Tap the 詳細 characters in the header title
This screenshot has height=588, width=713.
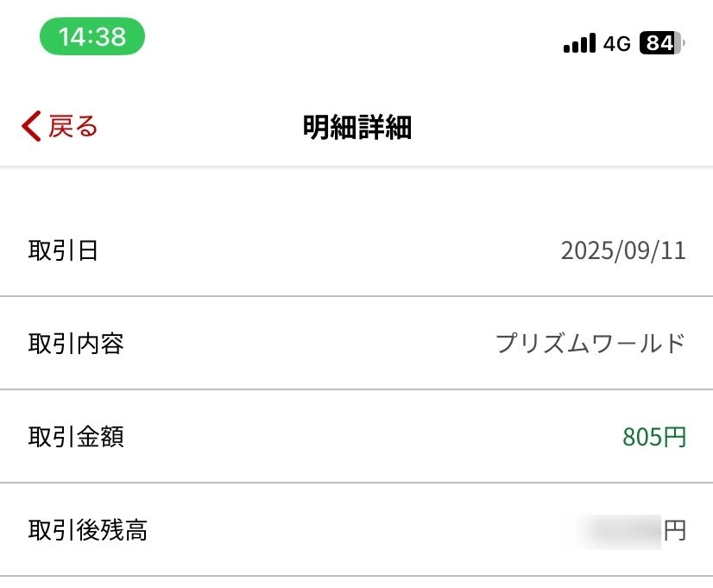coord(384,128)
